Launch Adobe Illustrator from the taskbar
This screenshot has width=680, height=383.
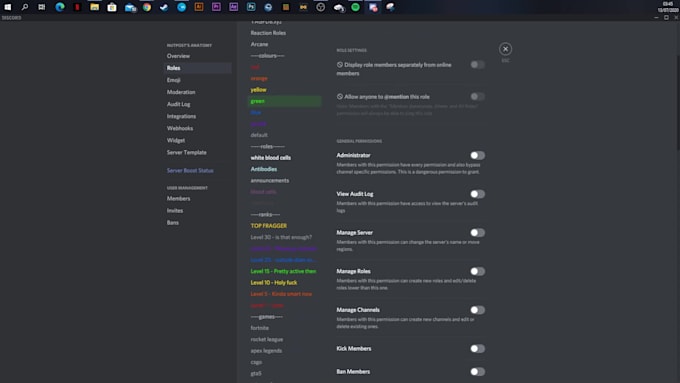199,7
